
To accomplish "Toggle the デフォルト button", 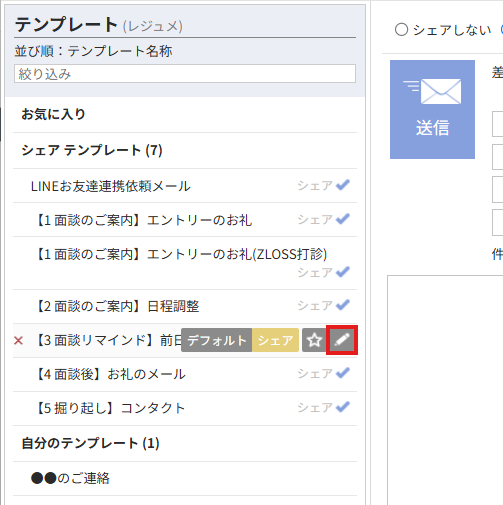I will tap(217, 340).
